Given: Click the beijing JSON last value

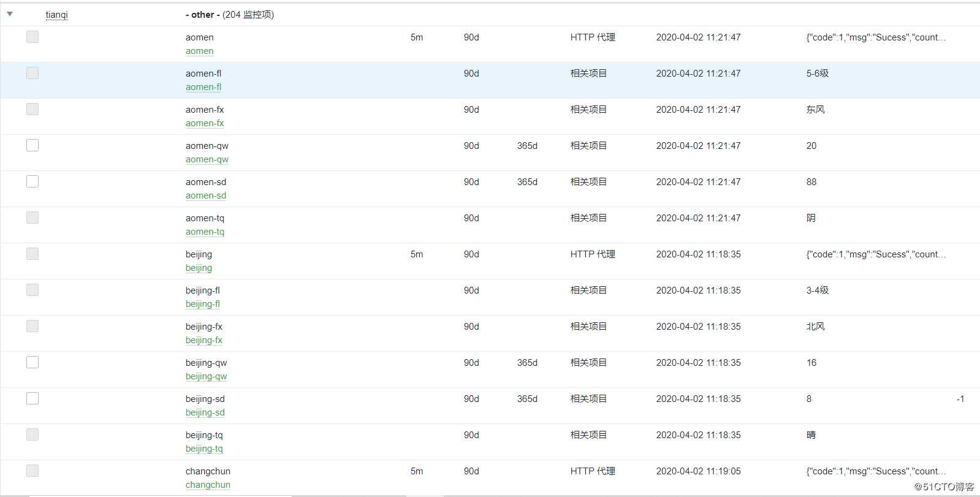Looking at the screenshot, I should (876, 254).
